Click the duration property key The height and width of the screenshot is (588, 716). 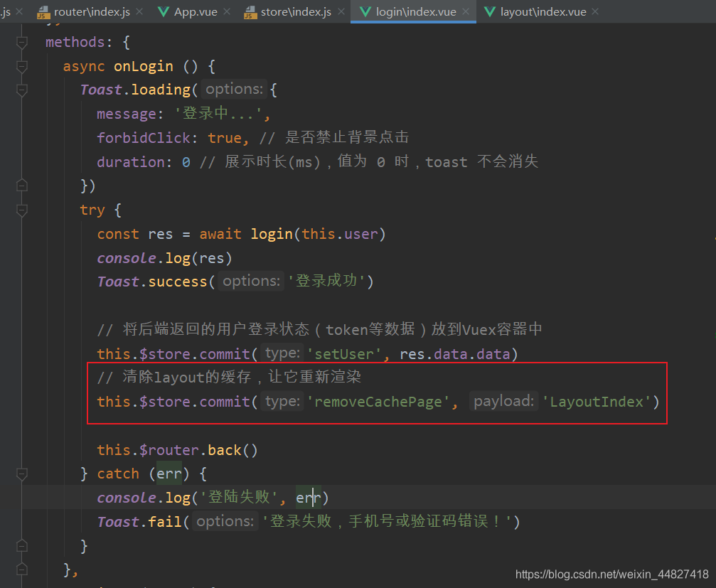[131, 162]
